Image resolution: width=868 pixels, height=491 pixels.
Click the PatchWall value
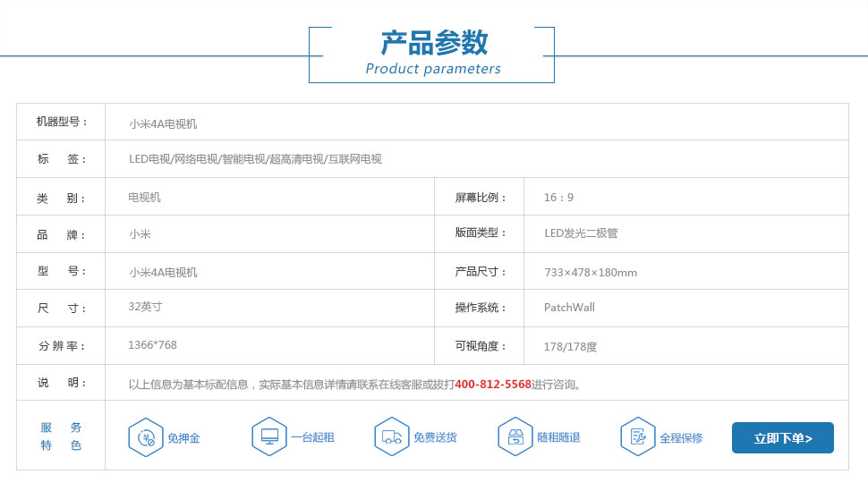[569, 308]
